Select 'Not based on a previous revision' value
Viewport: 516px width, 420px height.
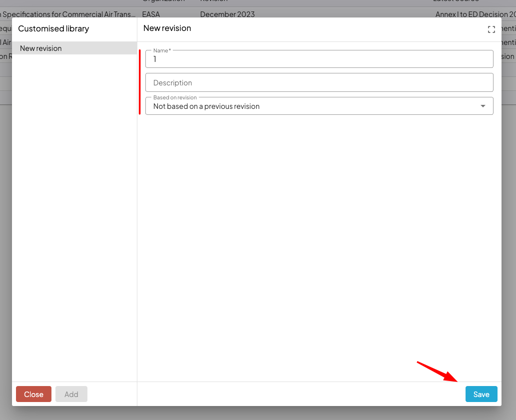pos(206,106)
